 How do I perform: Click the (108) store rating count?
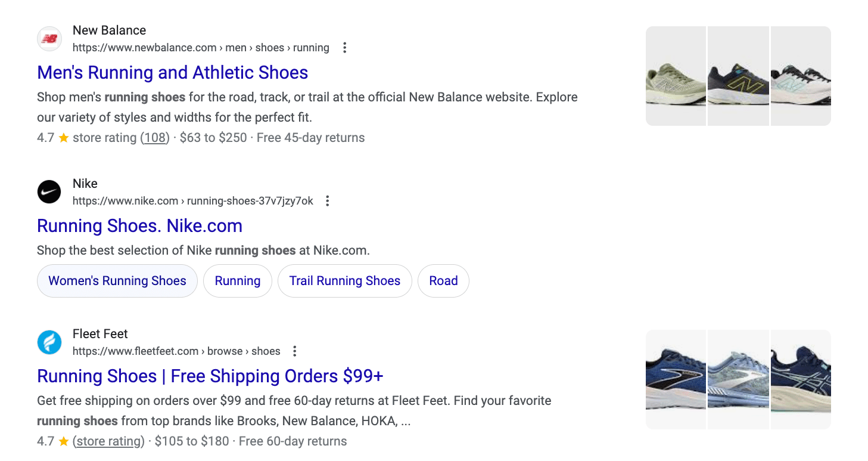153,137
